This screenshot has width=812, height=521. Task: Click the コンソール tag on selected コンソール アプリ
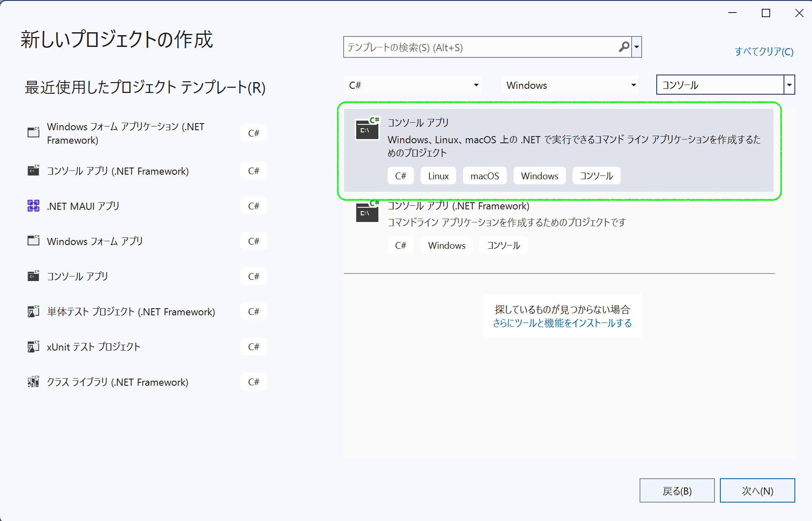[596, 176]
